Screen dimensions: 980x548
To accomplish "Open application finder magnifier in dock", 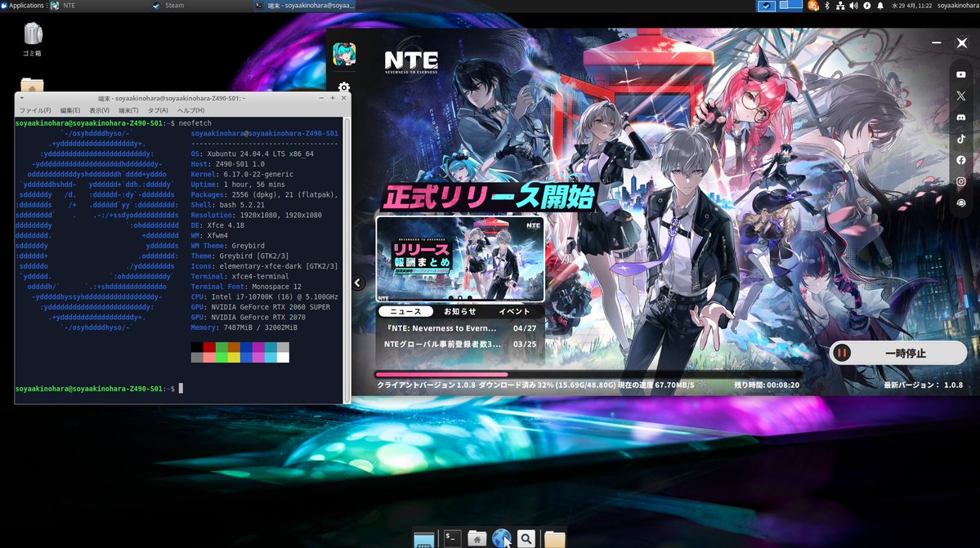I will [x=526, y=538].
